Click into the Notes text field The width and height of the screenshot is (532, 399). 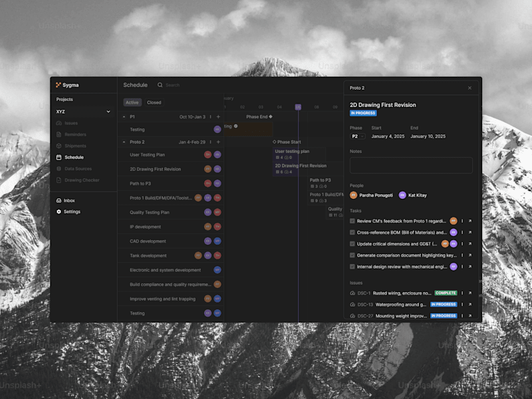411,165
